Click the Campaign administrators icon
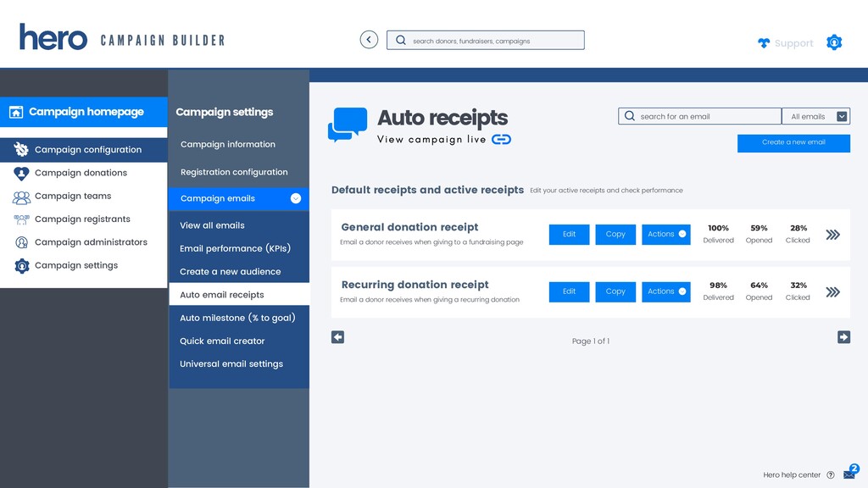Screen dimensions: 868x488 (21, 242)
